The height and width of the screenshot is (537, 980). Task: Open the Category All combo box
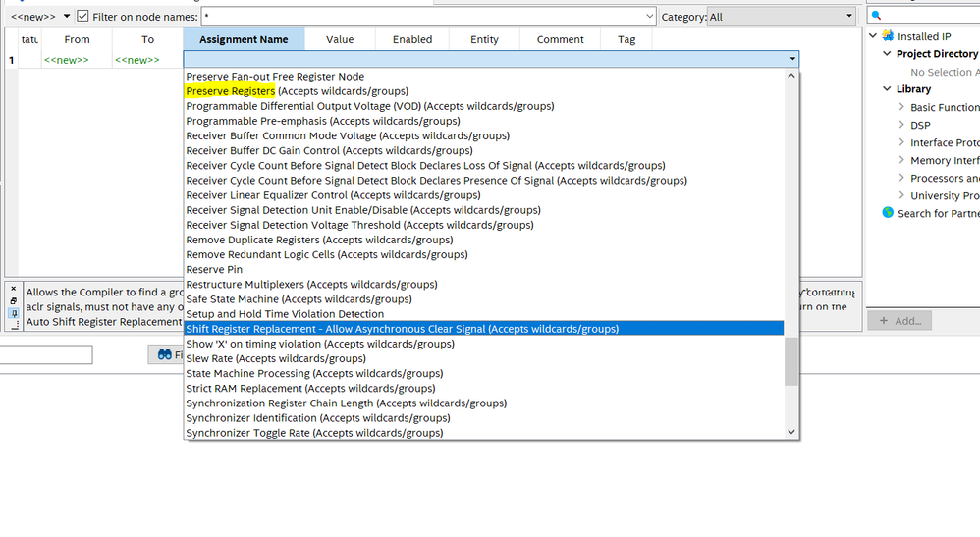[x=782, y=17]
